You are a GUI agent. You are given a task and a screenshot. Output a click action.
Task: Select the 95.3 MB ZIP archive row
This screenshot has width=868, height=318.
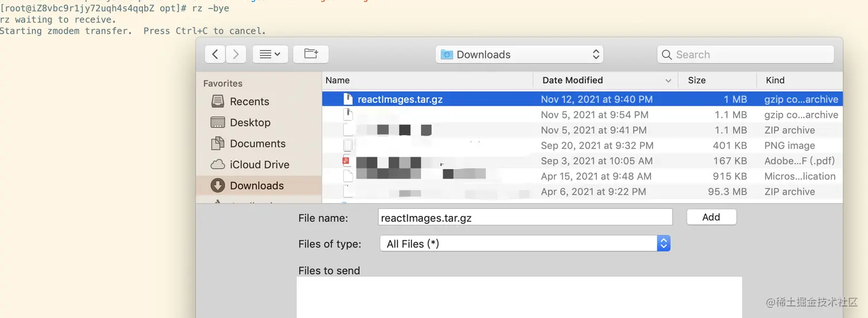582,192
